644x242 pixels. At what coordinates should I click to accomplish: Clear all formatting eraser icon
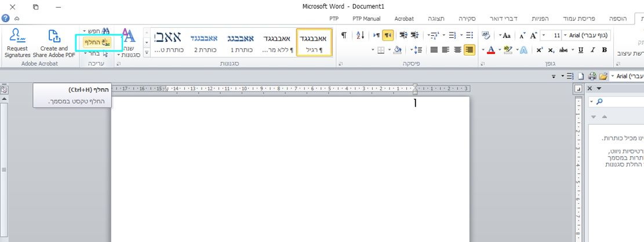pyautogui.click(x=486, y=35)
